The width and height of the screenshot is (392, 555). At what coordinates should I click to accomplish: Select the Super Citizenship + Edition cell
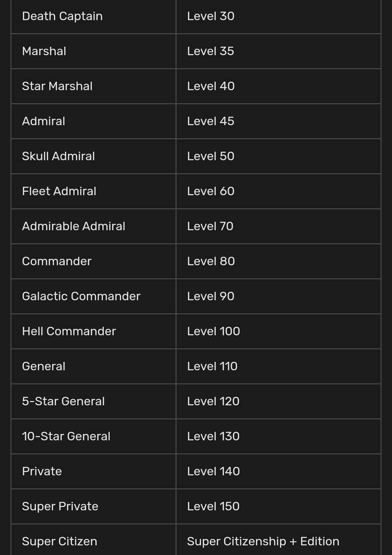263,541
